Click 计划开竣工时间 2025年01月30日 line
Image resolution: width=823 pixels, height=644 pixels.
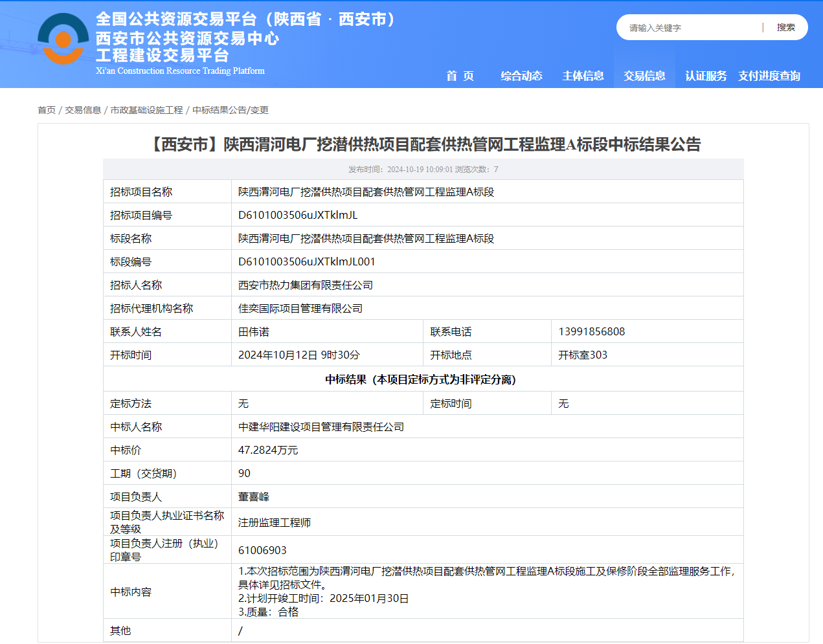[x=324, y=599]
